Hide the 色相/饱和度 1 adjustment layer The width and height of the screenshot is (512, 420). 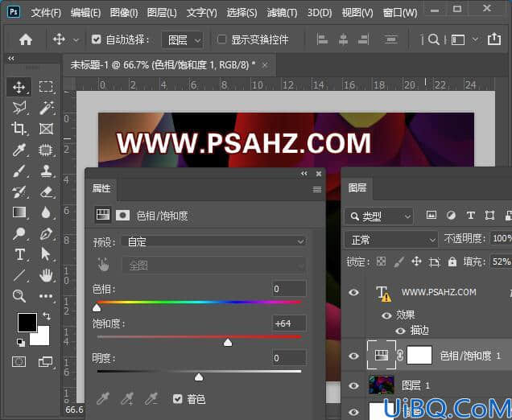click(x=353, y=356)
